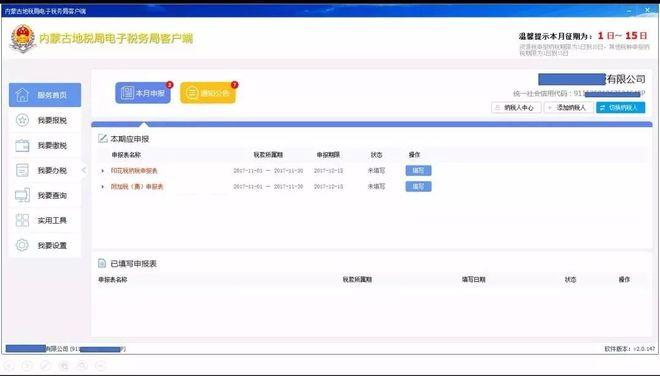
Task: Click the 内蒙古地税局电子税务局客户端 title
Action: [116, 39]
